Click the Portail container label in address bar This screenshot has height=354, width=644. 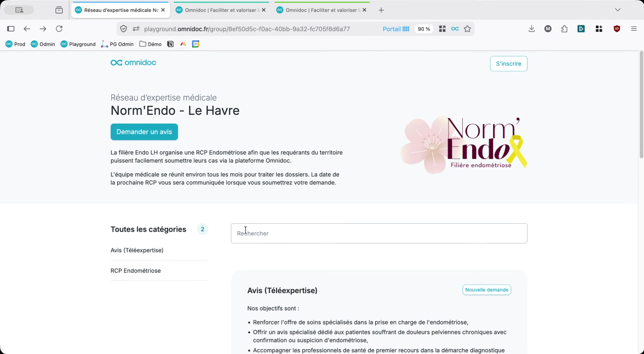point(396,29)
